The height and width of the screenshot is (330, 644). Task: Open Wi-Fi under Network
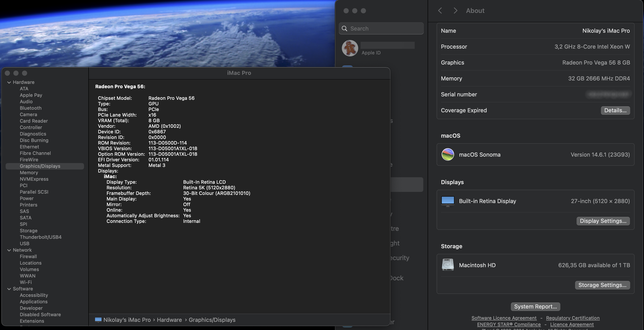[26, 282]
